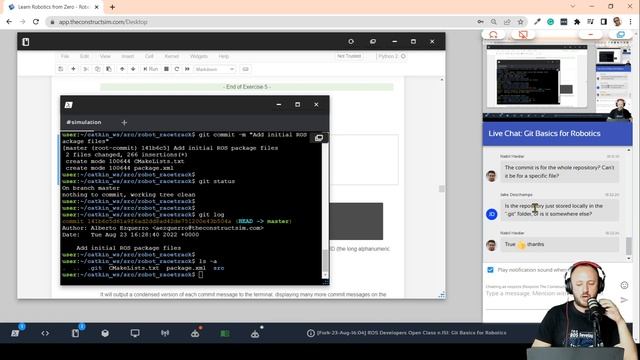Move selected cell up arrow
Viewport: 640px width, 360px height.
point(122,69)
